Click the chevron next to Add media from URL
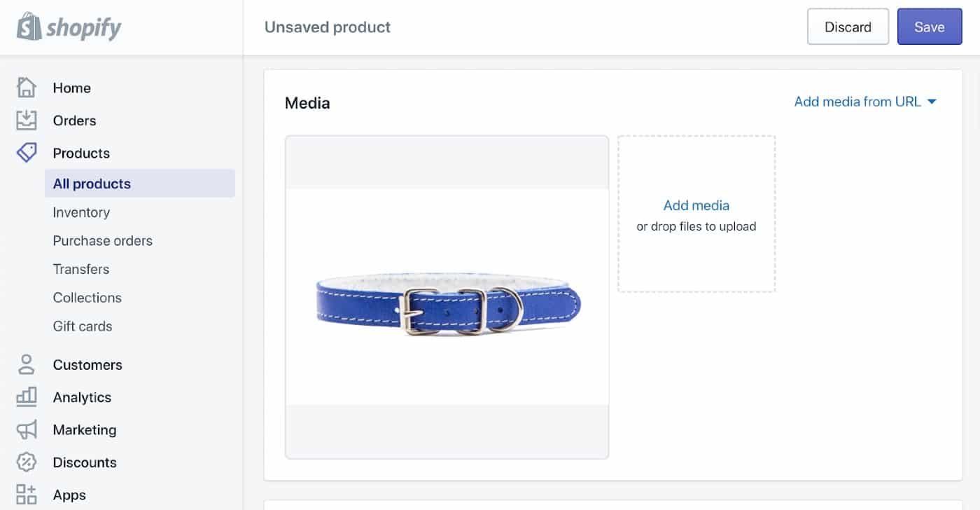The image size is (980, 510). coord(932,102)
